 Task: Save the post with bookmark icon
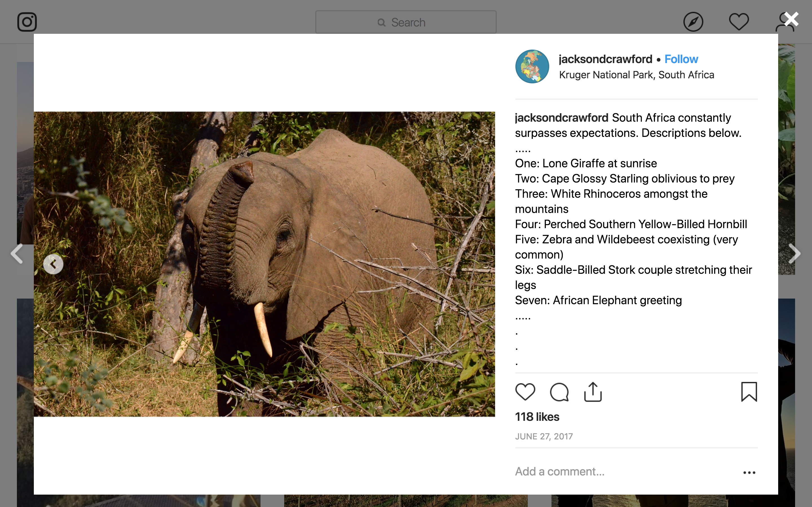(749, 392)
